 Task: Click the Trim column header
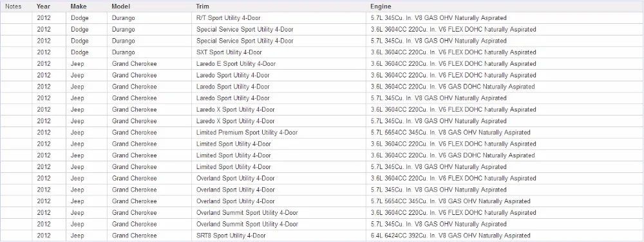(x=279, y=6)
